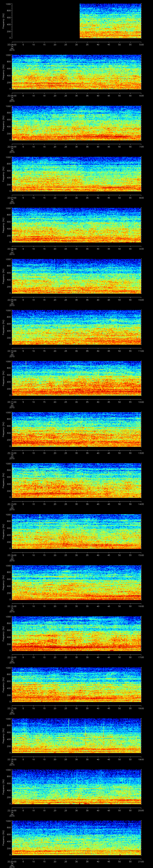The height and width of the screenshot is (868, 153).
Task: Click the 16:00 end time label
Action: pos(141,606)
